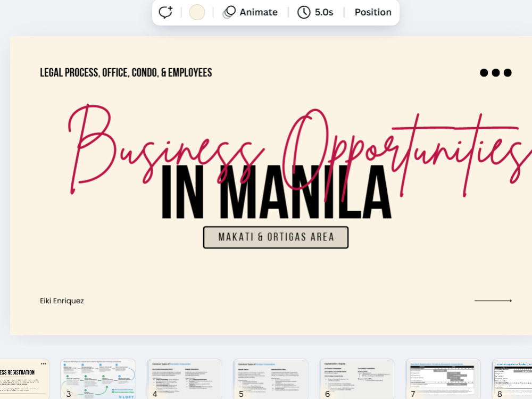Image resolution: width=532 pixels, height=399 pixels.
Task: Open slide 3 thumbnail
Action: click(x=98, y=379)
